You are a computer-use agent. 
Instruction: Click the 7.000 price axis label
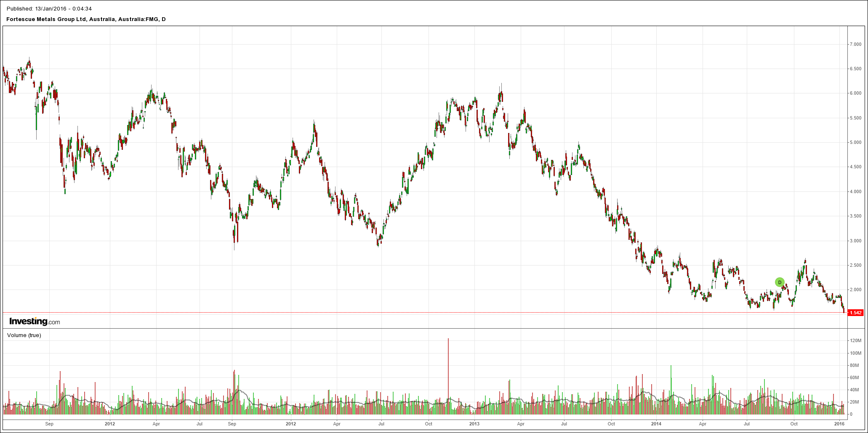[x=855, y=44]
